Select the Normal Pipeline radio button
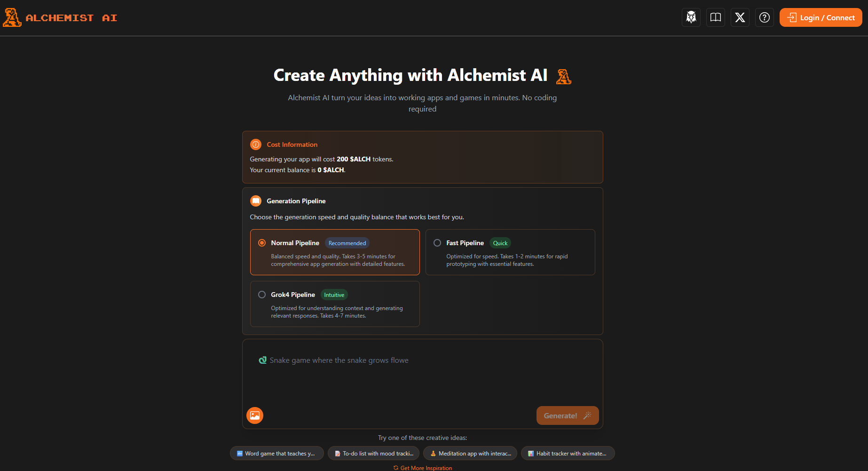The width and height of the screenshot is (868, 471). point(262,243)
